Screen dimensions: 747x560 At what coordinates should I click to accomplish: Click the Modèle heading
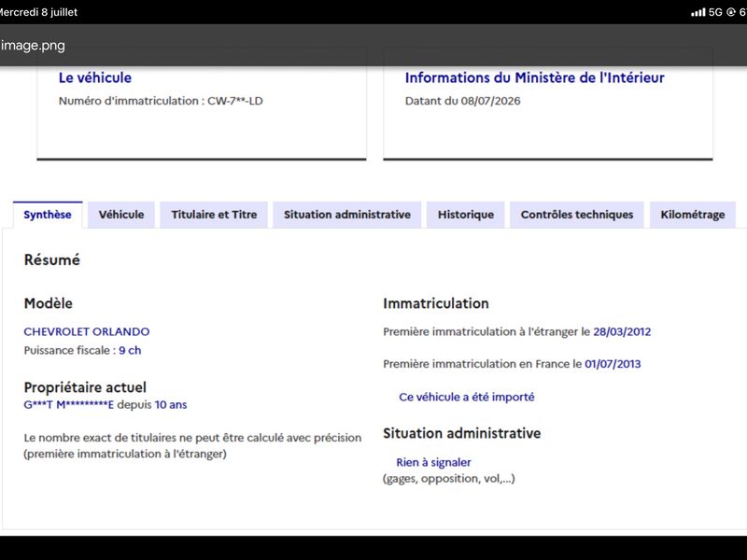point(49,303)
